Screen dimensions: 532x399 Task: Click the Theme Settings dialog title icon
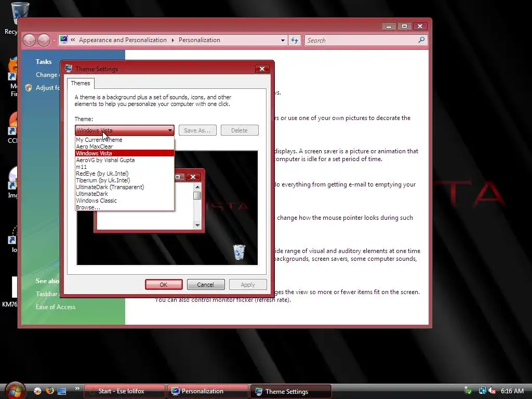69,69
